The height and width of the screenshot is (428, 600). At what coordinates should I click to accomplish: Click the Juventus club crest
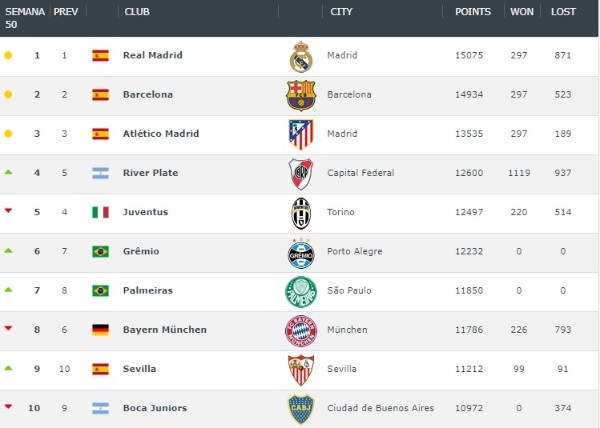(x=301, y=212)
